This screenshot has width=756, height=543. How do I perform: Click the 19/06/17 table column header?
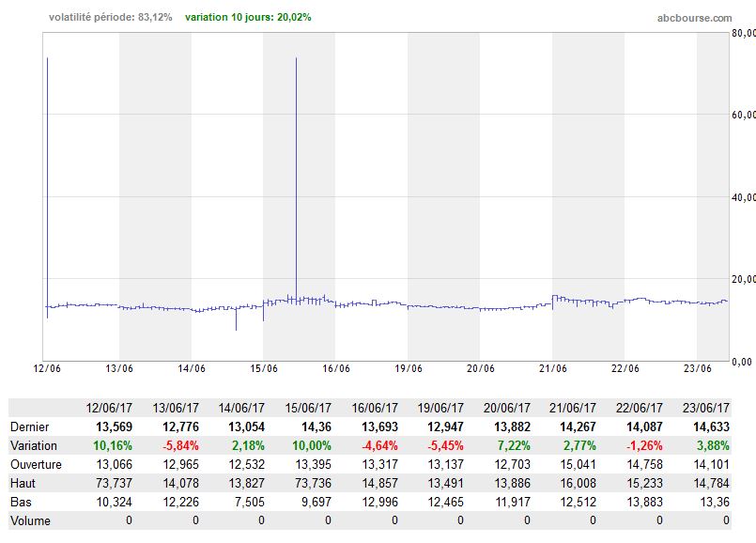440,408
